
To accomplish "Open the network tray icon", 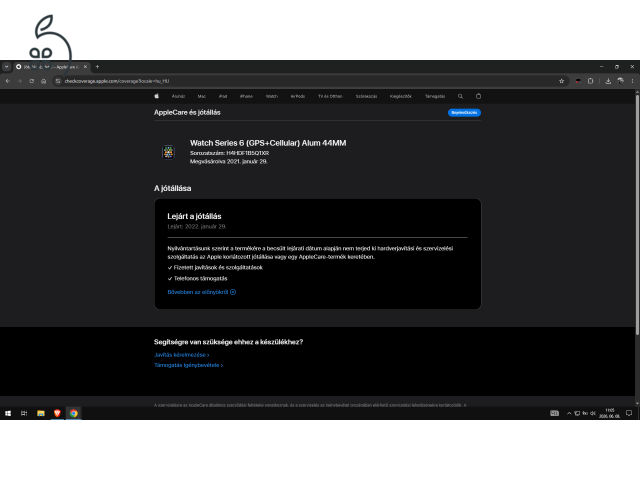I will click(x=577, y=413).
